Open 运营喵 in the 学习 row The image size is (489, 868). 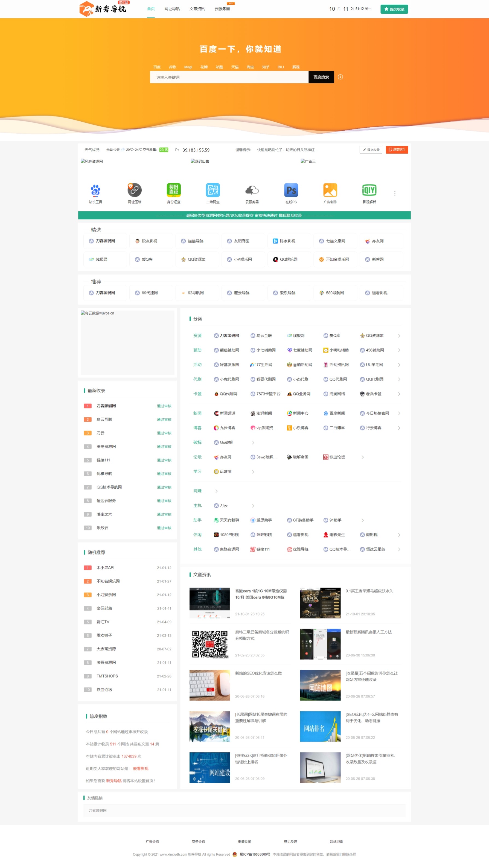click(223, 471)
